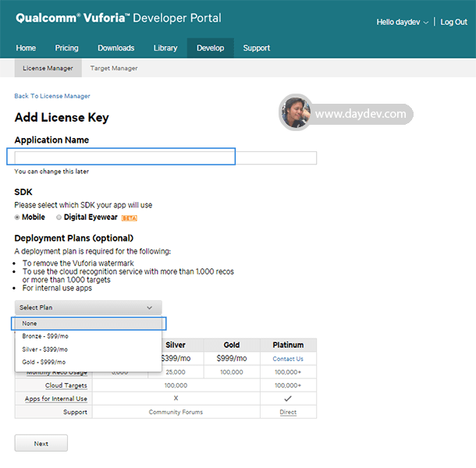The image size is (476, 468).
Task: Go to the Pricing page
Action: pyautogui.click(x=66, y=48)
